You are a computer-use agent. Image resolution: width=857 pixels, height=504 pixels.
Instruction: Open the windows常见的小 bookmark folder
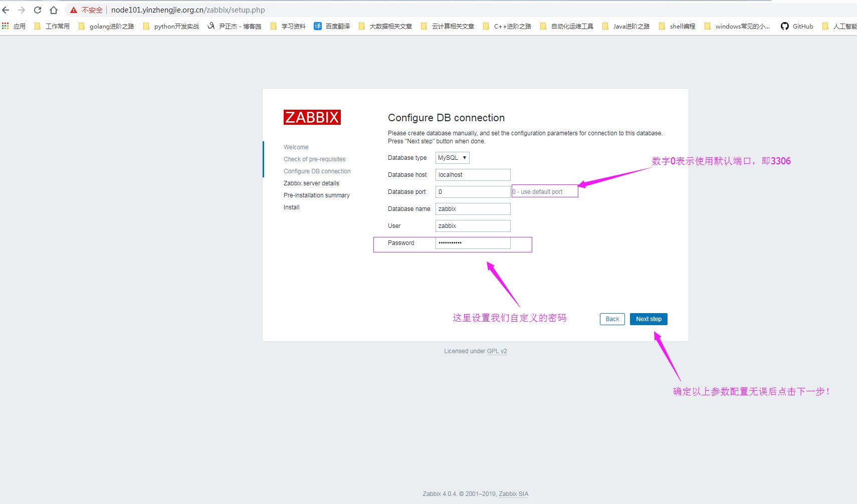pos(737,26)
